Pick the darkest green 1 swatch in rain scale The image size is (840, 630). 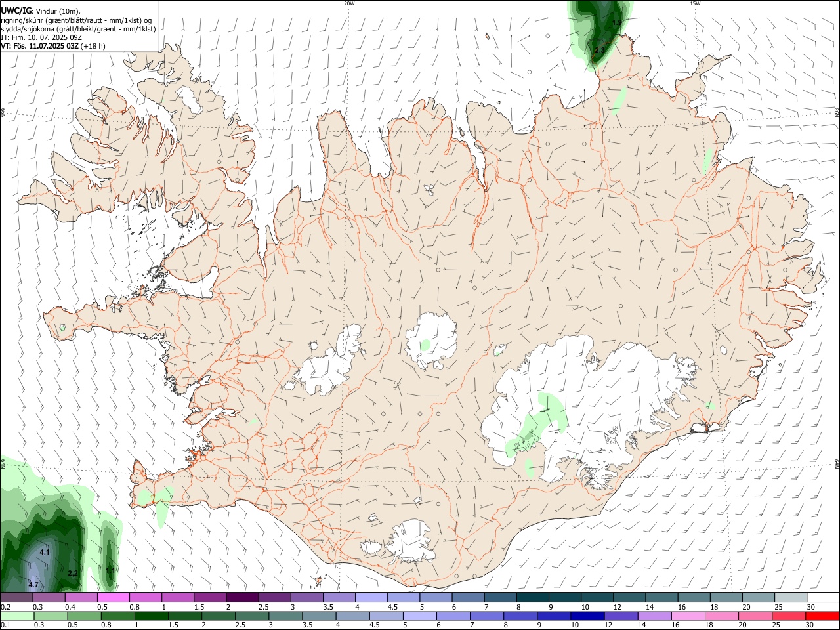[151, 616]
